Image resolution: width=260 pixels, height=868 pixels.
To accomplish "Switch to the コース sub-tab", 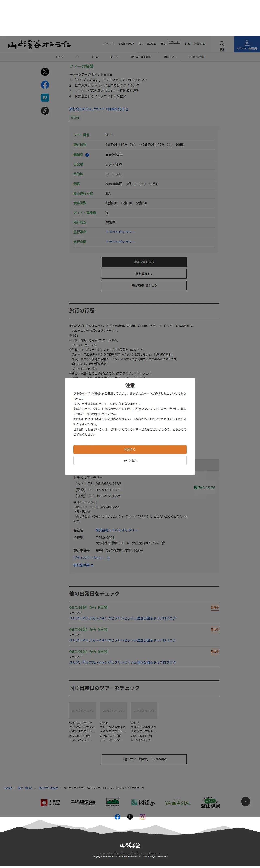I will pos(94,57).
